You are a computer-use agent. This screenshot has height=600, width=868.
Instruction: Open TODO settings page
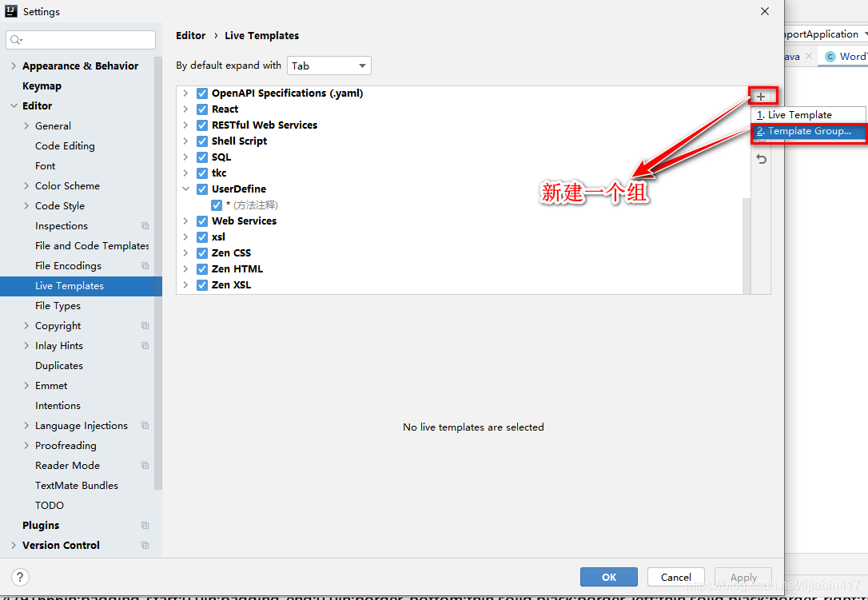50,506
